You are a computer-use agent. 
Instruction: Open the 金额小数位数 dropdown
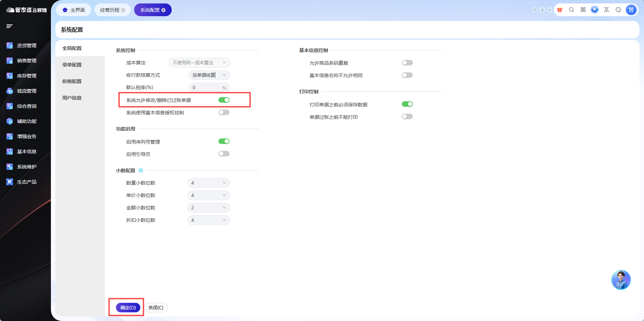coord(209,208)
